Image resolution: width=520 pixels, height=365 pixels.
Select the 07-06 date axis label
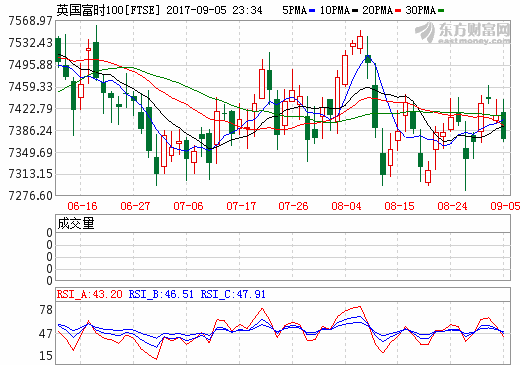[x=188, y=206]
